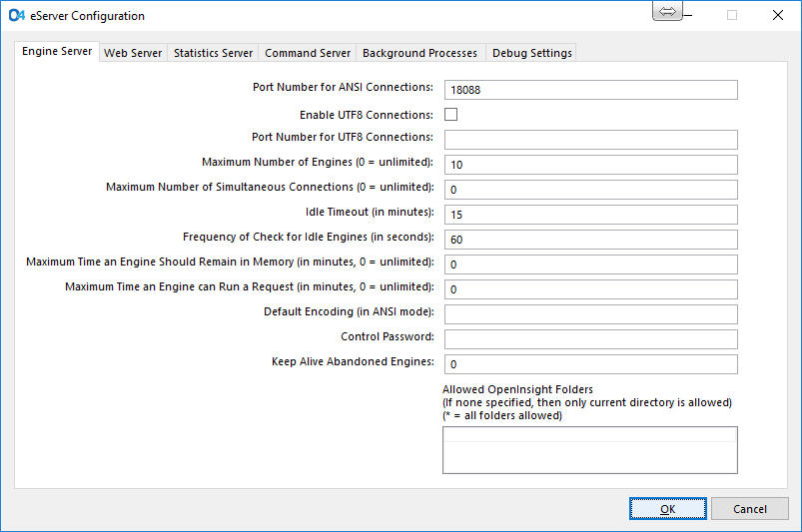Viewport: 802px width, 532px height.
Task: Click the Simultaneous Connections field
Action: tap(590, 190)
